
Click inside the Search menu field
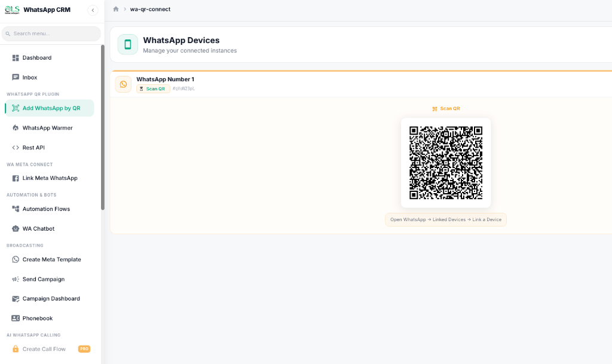[51, 33]
